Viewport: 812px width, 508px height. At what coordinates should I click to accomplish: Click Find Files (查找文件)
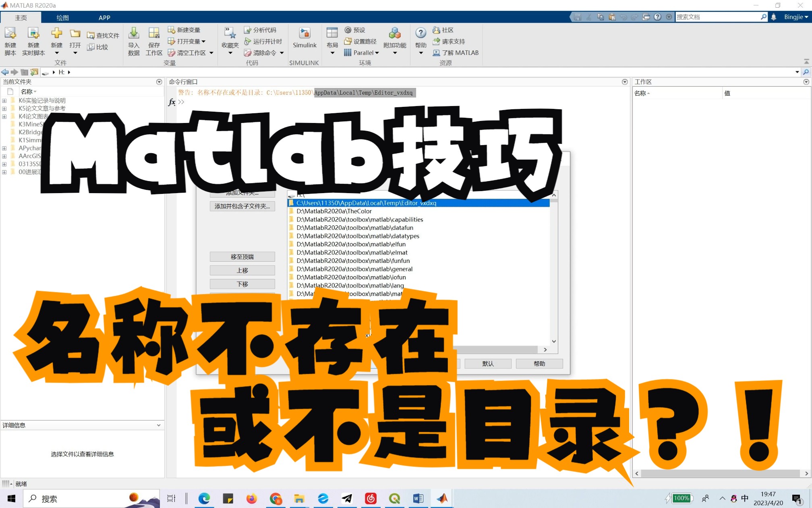click(103, 35)
